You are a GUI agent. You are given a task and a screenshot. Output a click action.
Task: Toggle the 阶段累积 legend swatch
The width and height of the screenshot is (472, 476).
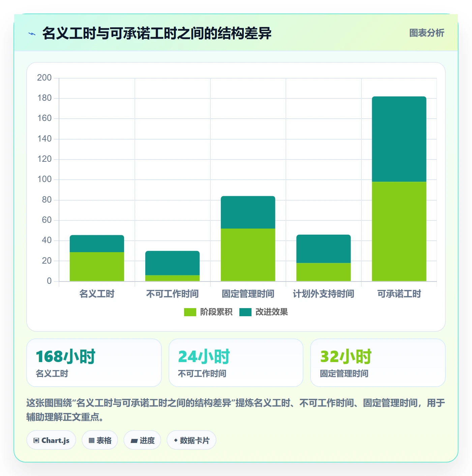point(190,312)
